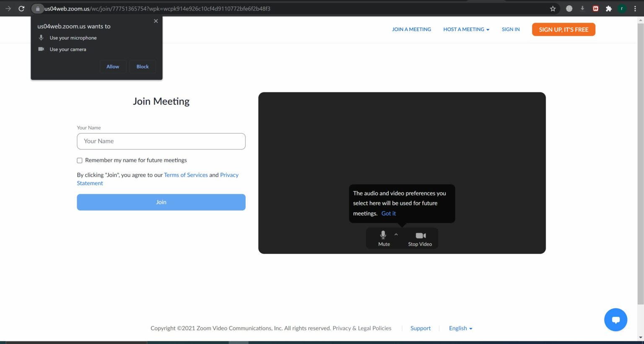Stop Video in the preview panel
Screen dimensions: 644x344
pos(420,239)
